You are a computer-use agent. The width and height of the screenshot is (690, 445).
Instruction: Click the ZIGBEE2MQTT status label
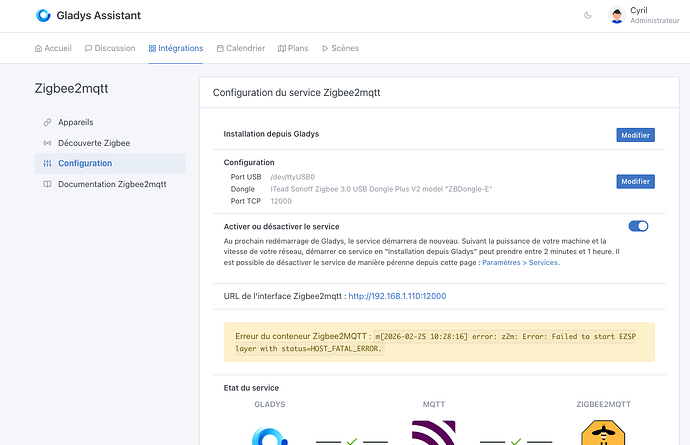603,404
